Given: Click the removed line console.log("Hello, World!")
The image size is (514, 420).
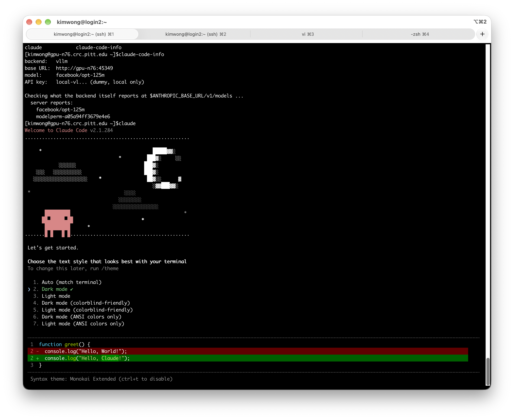Looking at the screenshot, I should click(248, 351).
